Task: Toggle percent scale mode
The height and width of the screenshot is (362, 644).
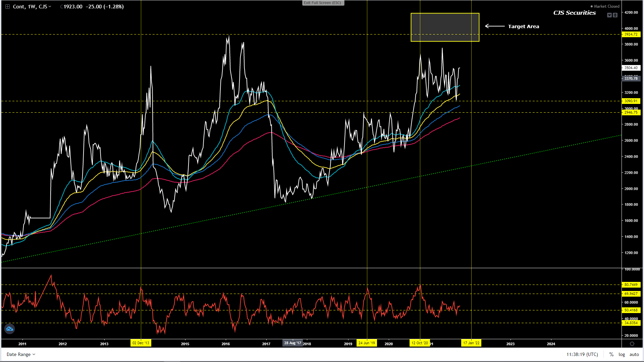Action: pyautogui.click(x=611, y=354)
